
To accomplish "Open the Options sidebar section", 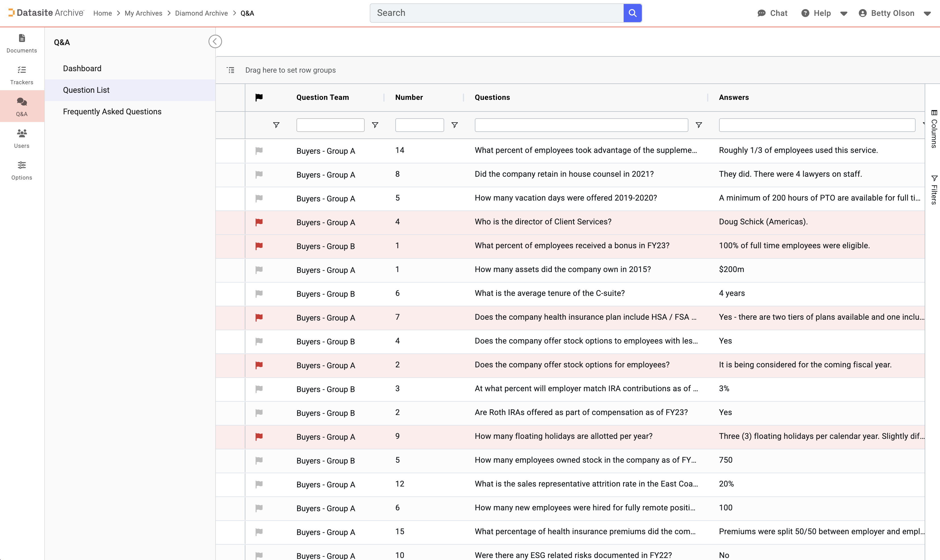I will (x=22, y=170).
